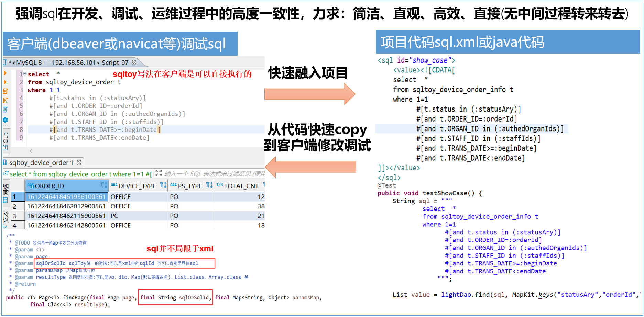Screen dimensions: 644x317
Task: Run the SQL statement with the execute arrow
Action: click(5, 73)
